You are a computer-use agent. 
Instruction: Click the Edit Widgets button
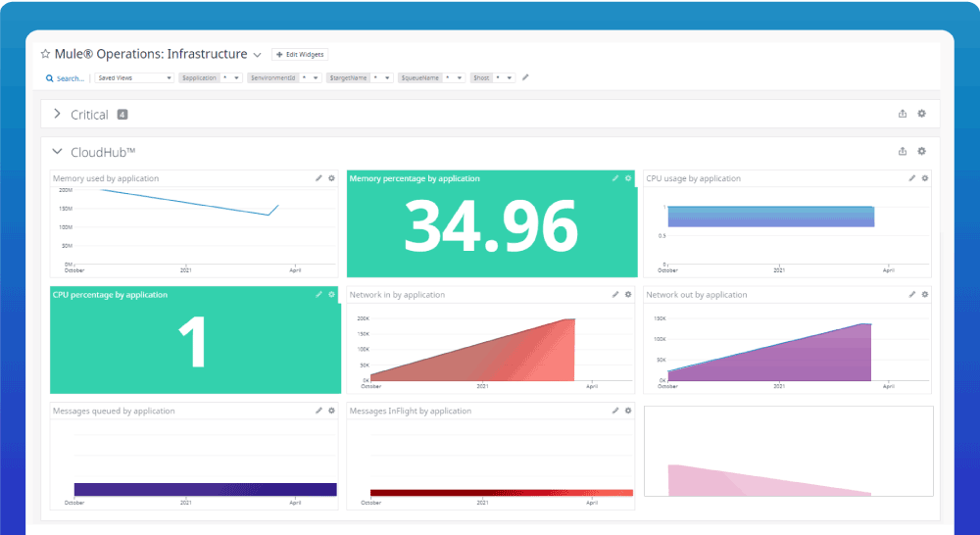(x=300, y=54)
